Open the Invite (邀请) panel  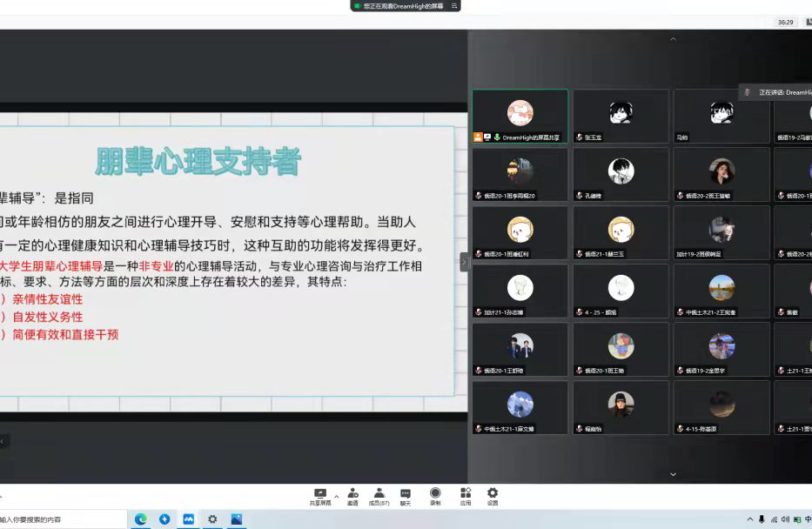(352, 494)
